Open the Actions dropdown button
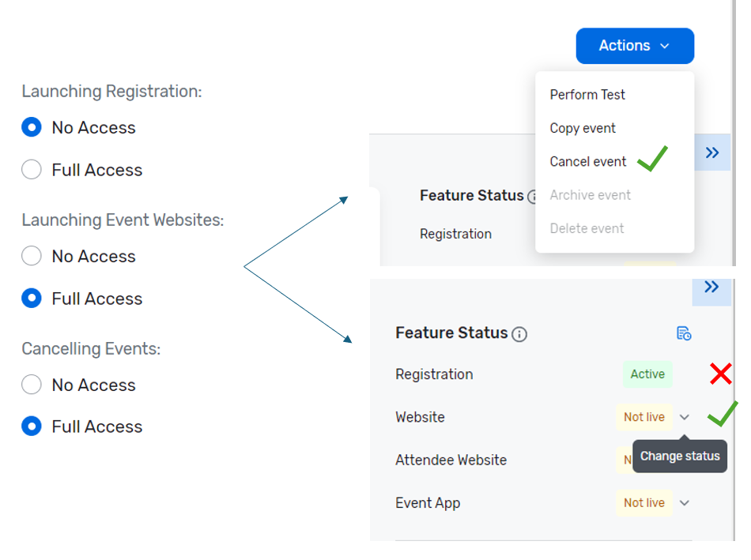 tap(635, 46)
